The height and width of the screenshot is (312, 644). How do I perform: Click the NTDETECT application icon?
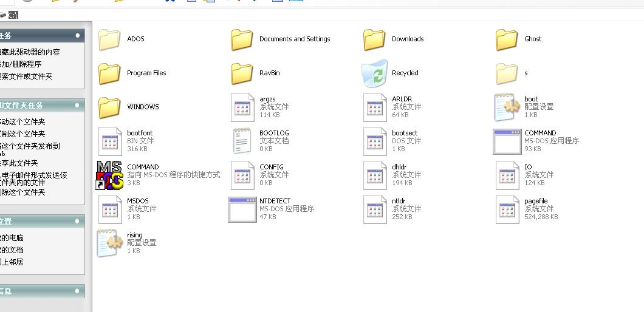coord(242,210)
